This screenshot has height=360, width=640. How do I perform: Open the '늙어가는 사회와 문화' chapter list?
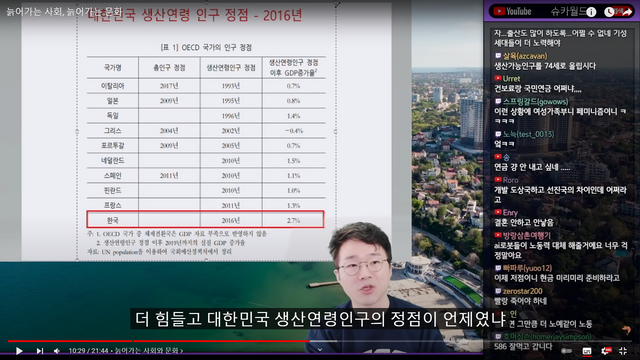tap(149, 351)
